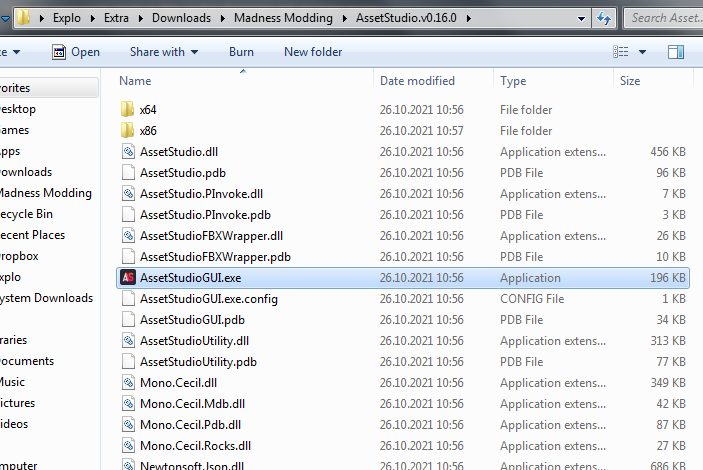This screenshot has width=703, height=470.
Task: Click the AssetStudio.dll file icon
Action: pos(128,152)
